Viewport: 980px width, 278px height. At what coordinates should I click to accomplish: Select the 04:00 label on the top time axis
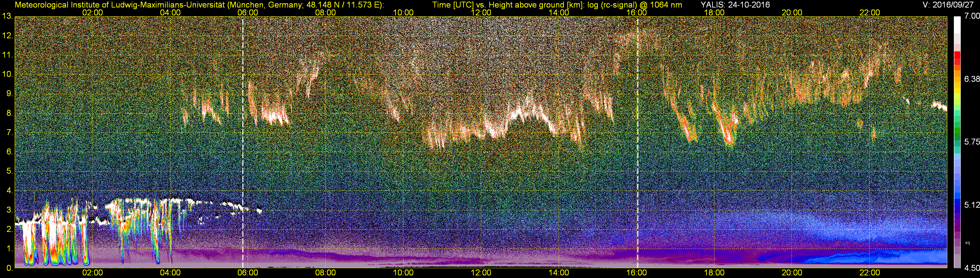pos(170,12)
